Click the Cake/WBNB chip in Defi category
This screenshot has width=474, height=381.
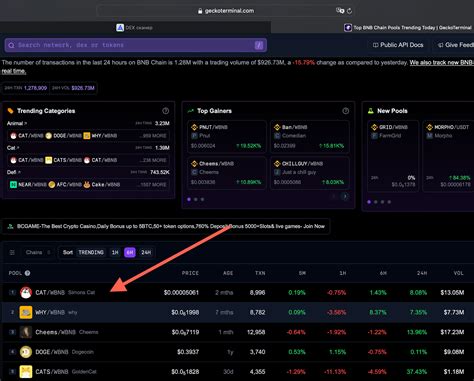(x=101, y=184)
